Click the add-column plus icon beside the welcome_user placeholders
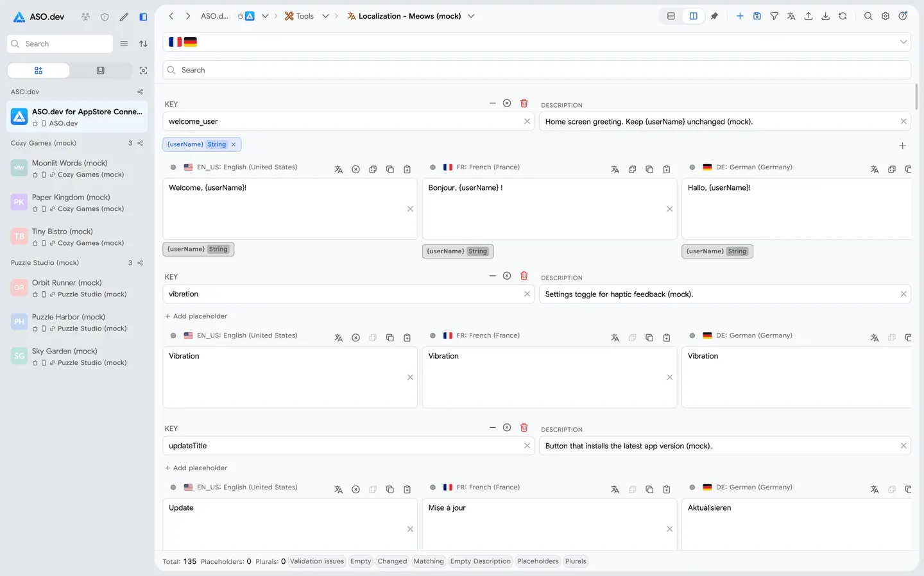Screen dimensions: 924x576 pos(902,146)
